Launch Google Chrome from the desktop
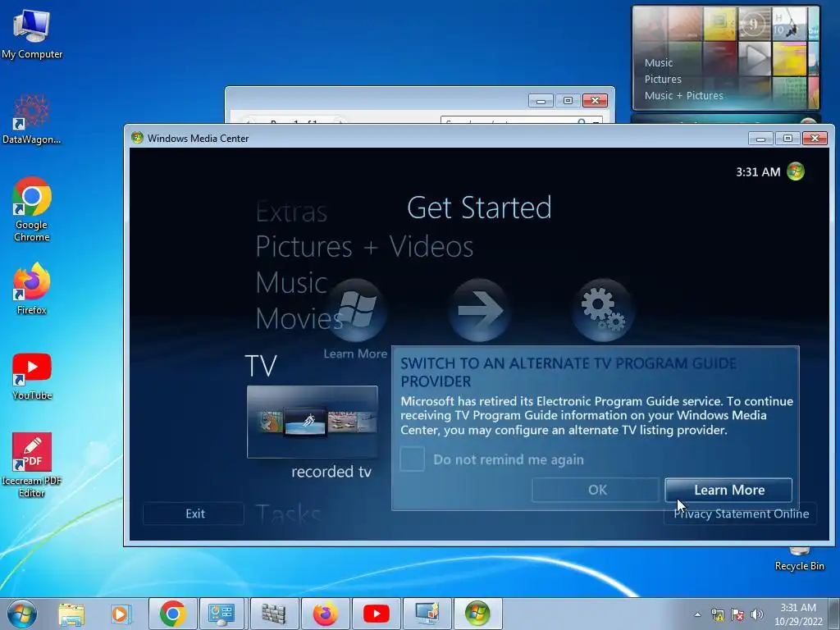Screen dimensions: 840x630 click(x=32, y=209)
